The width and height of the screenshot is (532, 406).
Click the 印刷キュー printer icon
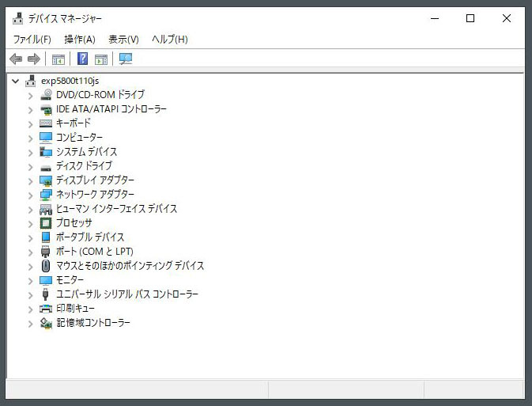point(46,309)
